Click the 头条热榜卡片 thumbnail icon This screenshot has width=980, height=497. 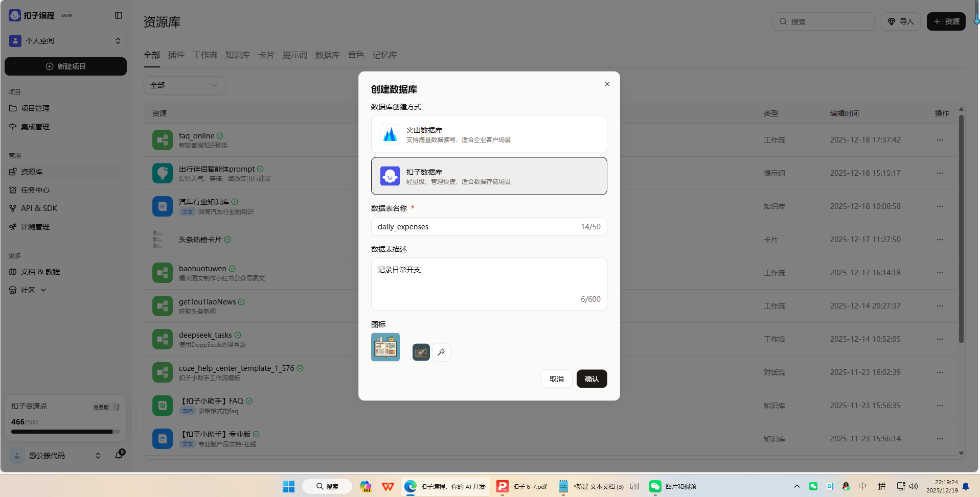[158, 240]
